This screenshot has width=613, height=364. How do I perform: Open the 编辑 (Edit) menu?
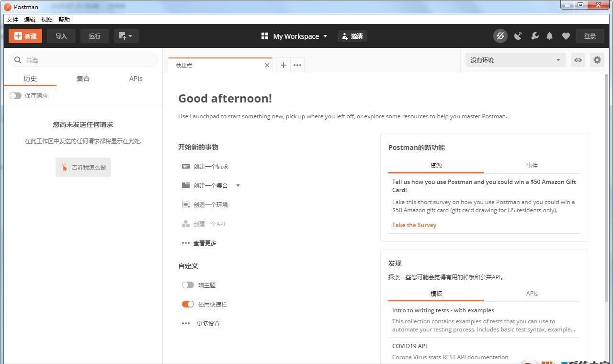tap(30, 19)
